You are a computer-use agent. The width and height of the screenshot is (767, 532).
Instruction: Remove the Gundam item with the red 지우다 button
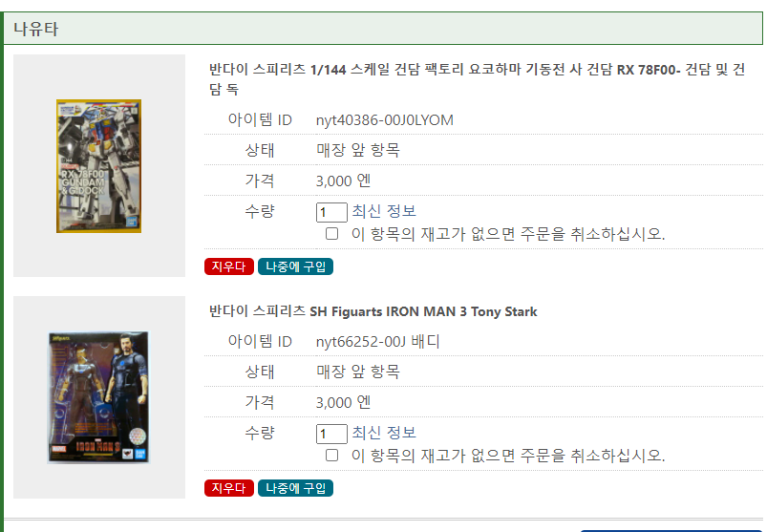pyautogui.click(x=229, y=266)
